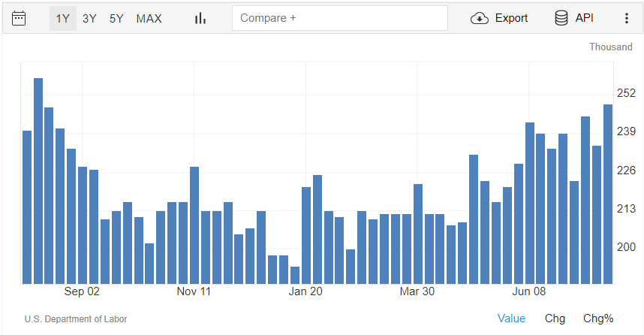This screenshot has height=335, width=644.
Task: Click the tallest bar near chart start
Action: tap(38, 181)
